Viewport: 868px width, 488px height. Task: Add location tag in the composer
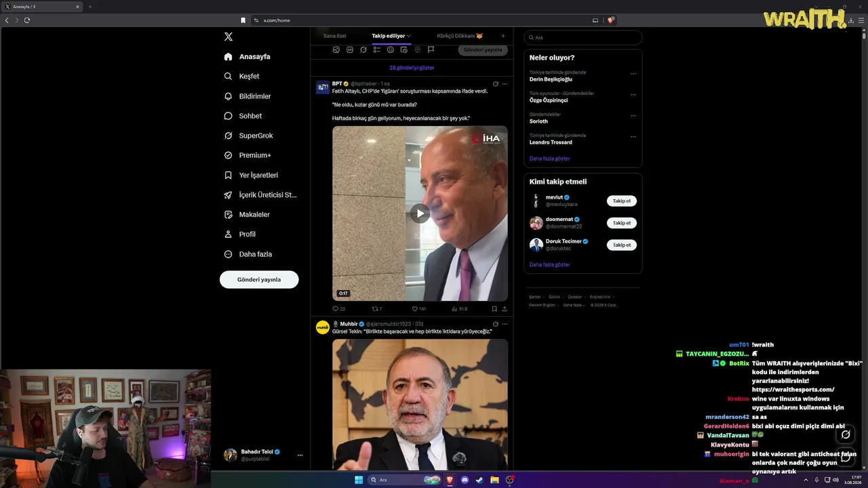tap(418, 49)
